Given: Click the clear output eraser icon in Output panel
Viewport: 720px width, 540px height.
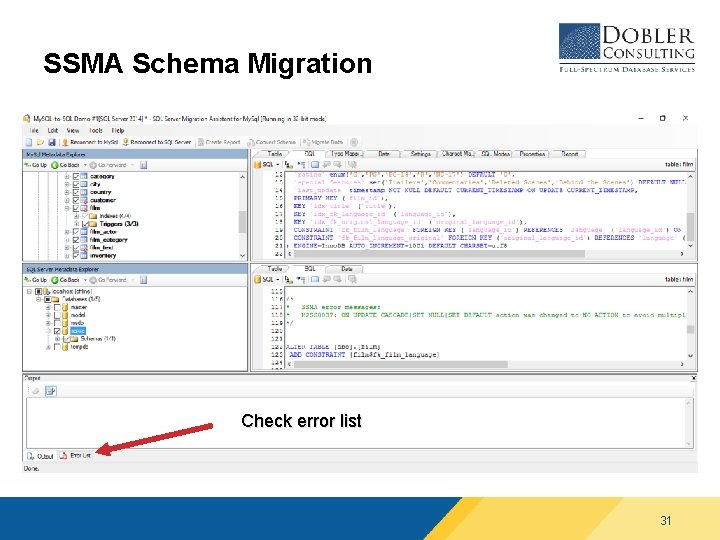Looking at the screenshot, I should (35, 391).
